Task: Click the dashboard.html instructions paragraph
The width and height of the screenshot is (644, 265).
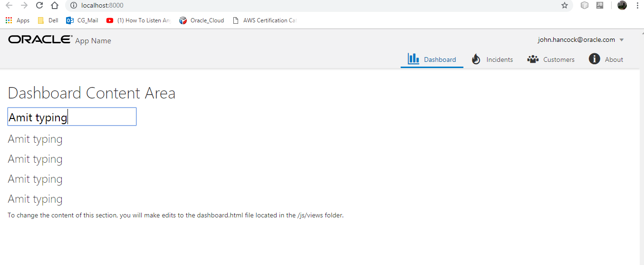Action: (x=175, y=215)
